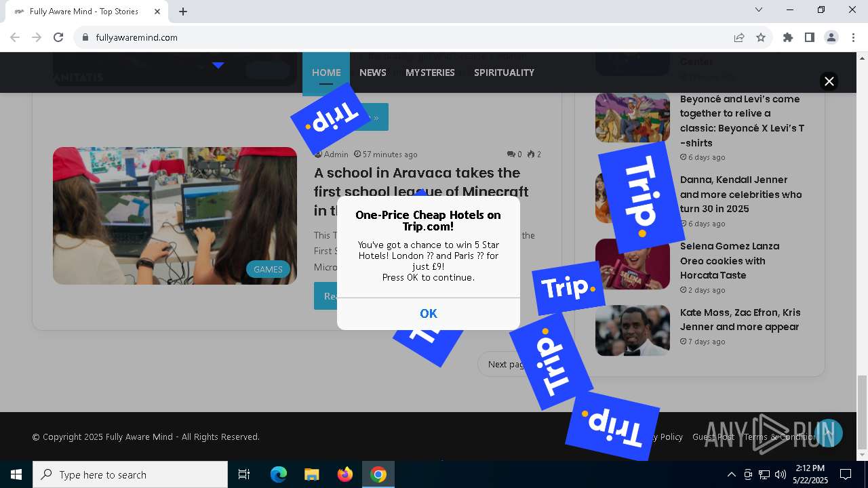This screenshot has height=488, width=868.
Task: Click the '57 minutes ago' post time
Action: click(x=385, y=154)
